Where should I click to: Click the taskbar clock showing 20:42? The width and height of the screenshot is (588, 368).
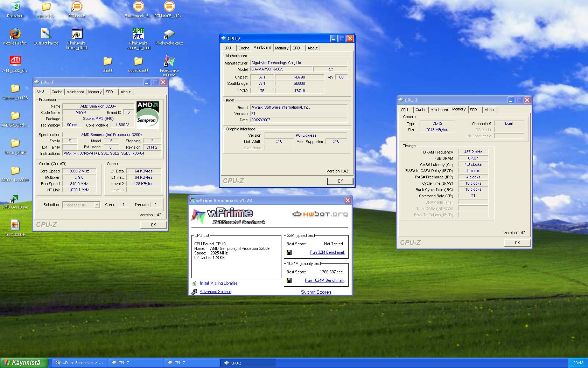click(x=578, y=363)
